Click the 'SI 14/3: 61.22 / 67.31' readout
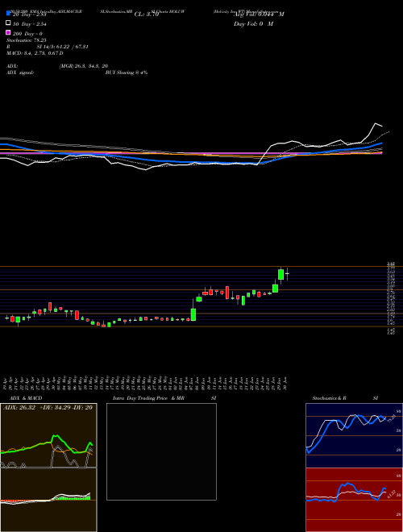This screenshot has height=532, width=403. click(x=63, y=47)
